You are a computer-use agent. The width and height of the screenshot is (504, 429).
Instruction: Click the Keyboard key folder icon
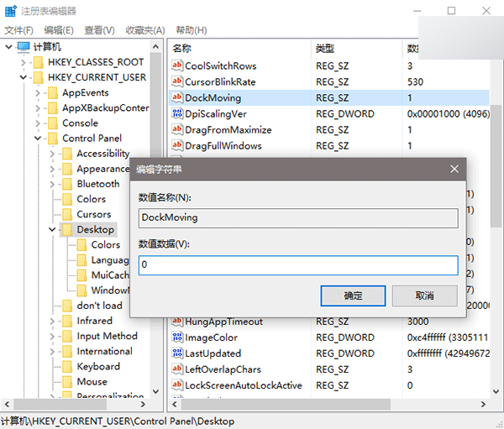(66, 367)
